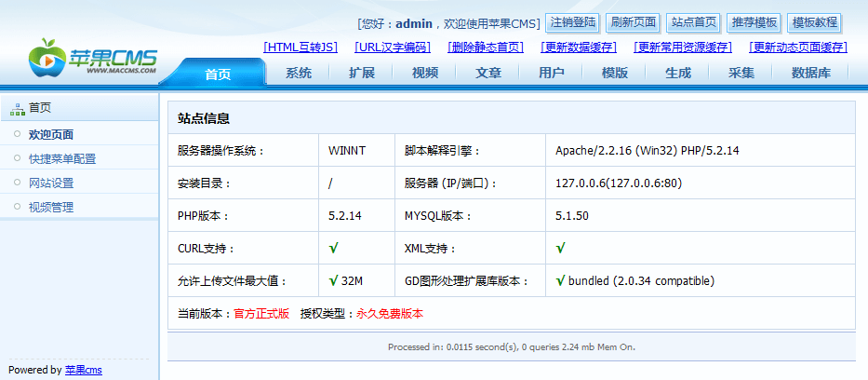Screen dimensions: 868x380
Task: Switch to the 系统 tab
Action: click(299, 73)
